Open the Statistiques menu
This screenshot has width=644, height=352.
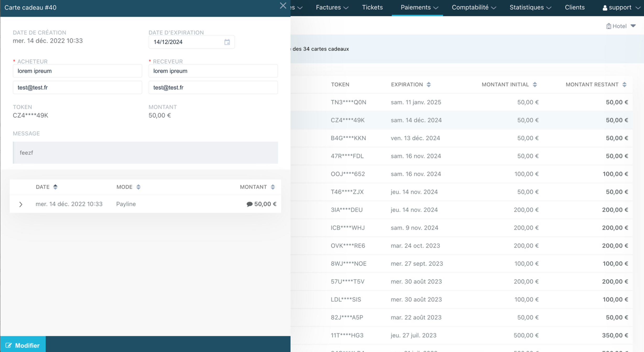[x=530, y=8]
